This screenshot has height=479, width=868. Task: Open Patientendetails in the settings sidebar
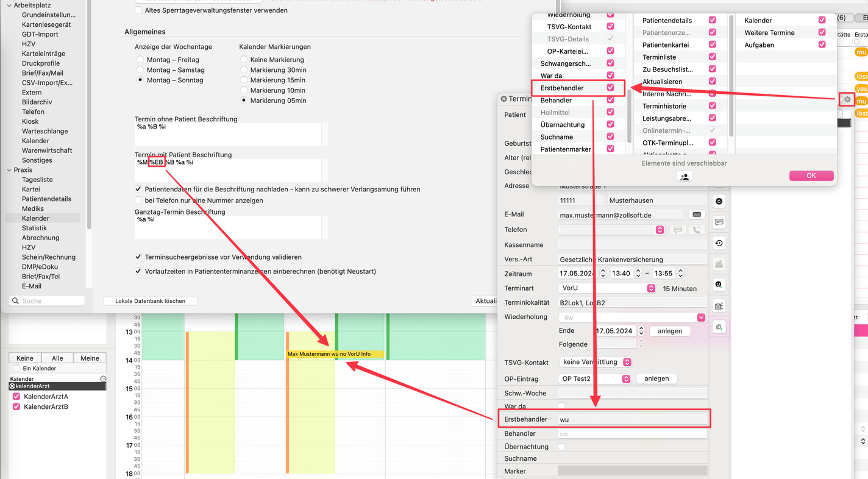[x=46, y=199]
